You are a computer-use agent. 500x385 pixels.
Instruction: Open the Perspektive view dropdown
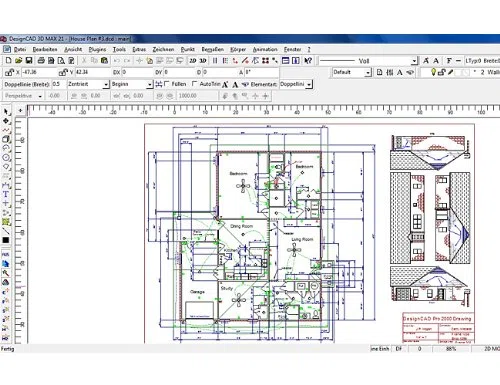40,96
